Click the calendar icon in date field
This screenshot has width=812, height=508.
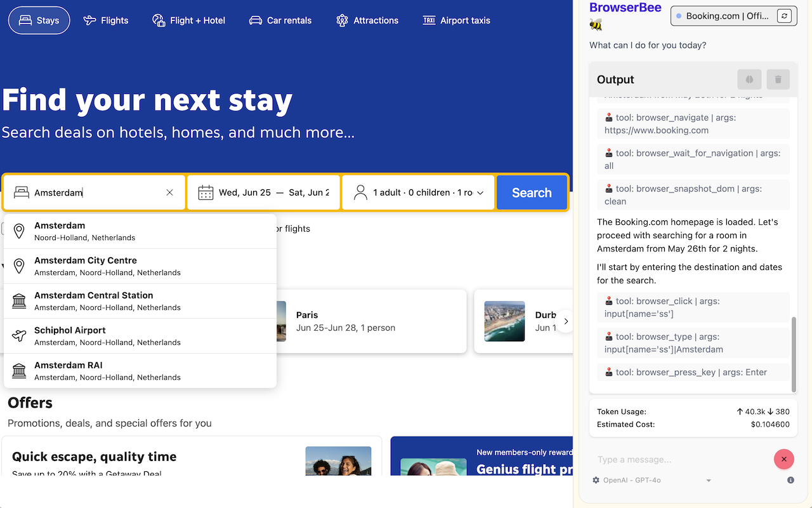[x=206, y=192]
